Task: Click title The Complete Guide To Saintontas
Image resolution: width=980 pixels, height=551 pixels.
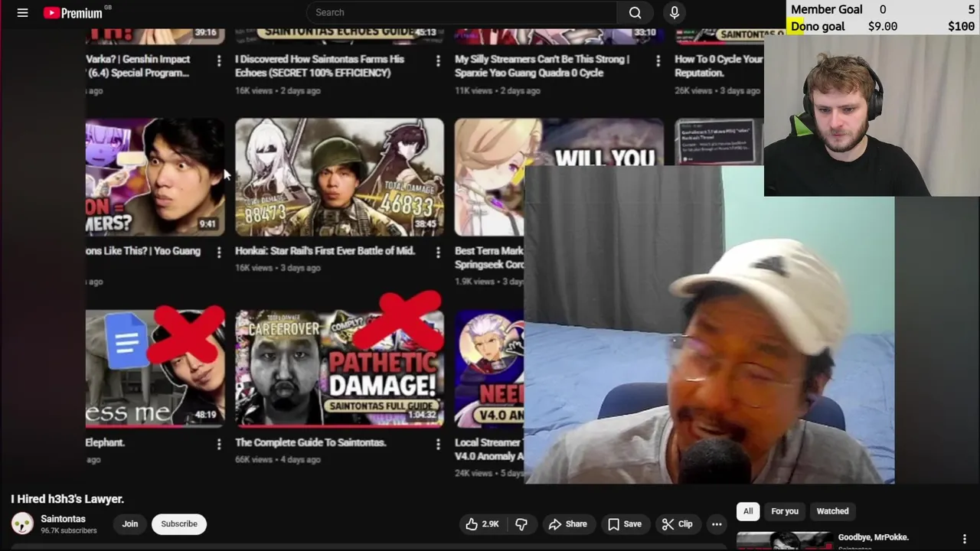Action: [311, 442]
